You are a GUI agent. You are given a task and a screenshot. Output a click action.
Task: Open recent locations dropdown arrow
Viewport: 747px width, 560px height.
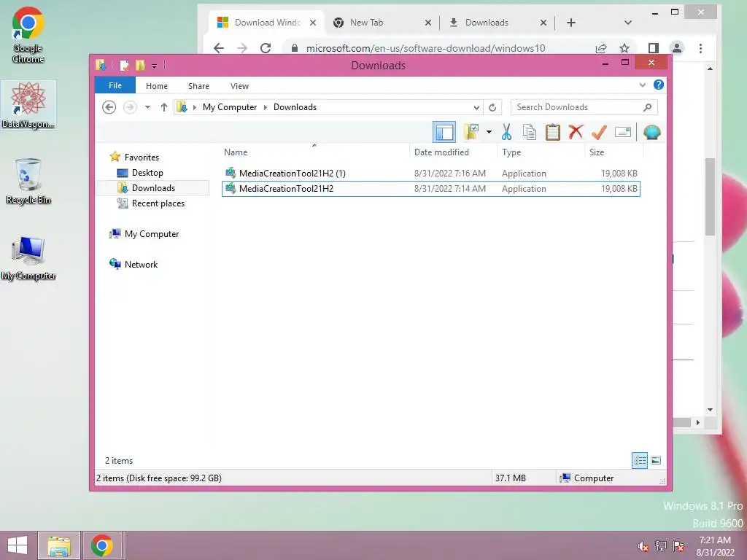147,107
